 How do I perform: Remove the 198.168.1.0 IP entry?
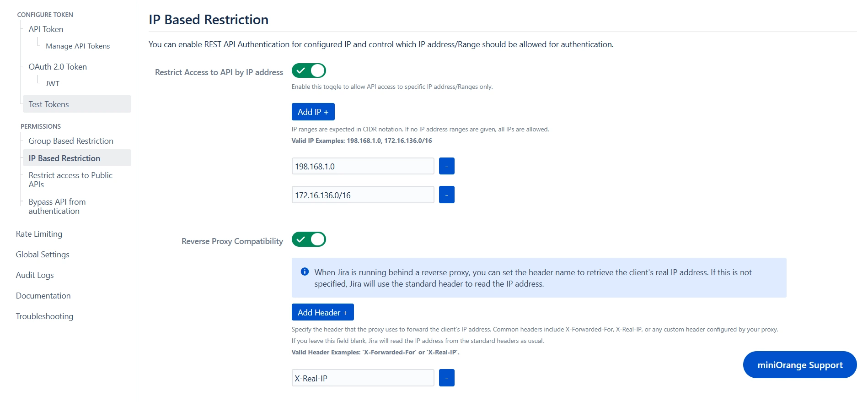[446, 166]
